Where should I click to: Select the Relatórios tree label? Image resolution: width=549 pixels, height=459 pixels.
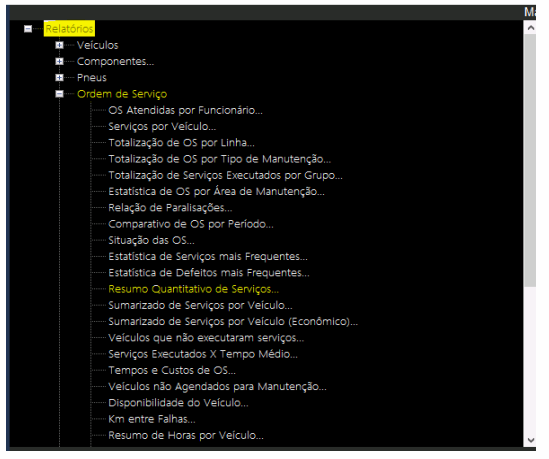(x=69, y=29)
